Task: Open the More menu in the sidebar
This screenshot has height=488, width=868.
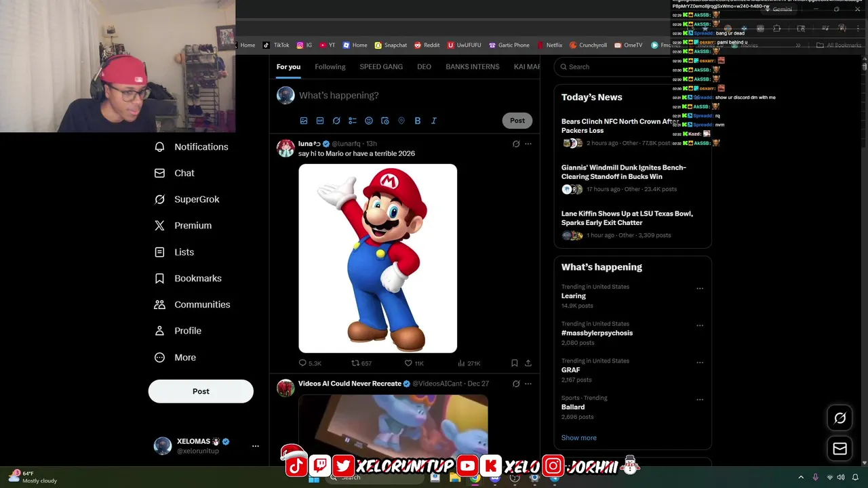Action: [175, 357]
